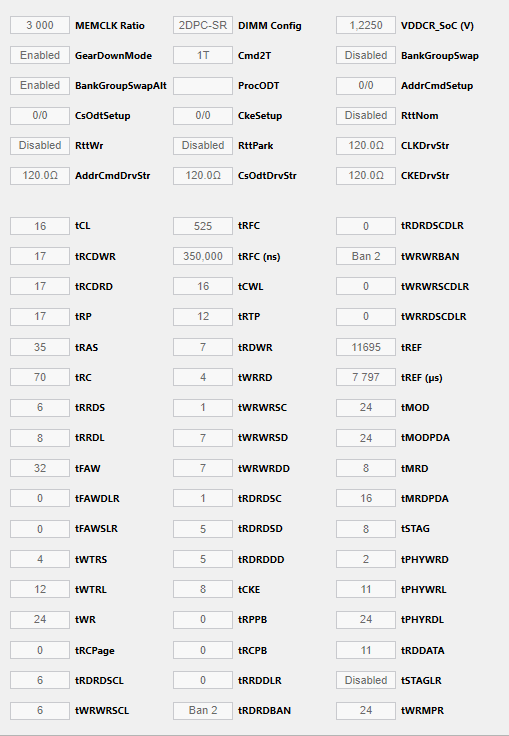Click the tRFC value 525 field
Viewport: 509px width, 736px height.
point(203,226)
